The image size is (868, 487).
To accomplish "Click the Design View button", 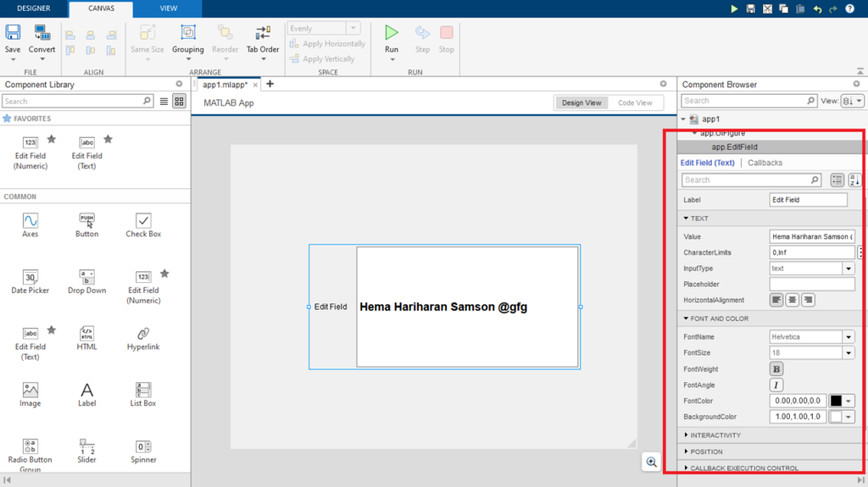I will pyautogui.click(x=581, y=102).
